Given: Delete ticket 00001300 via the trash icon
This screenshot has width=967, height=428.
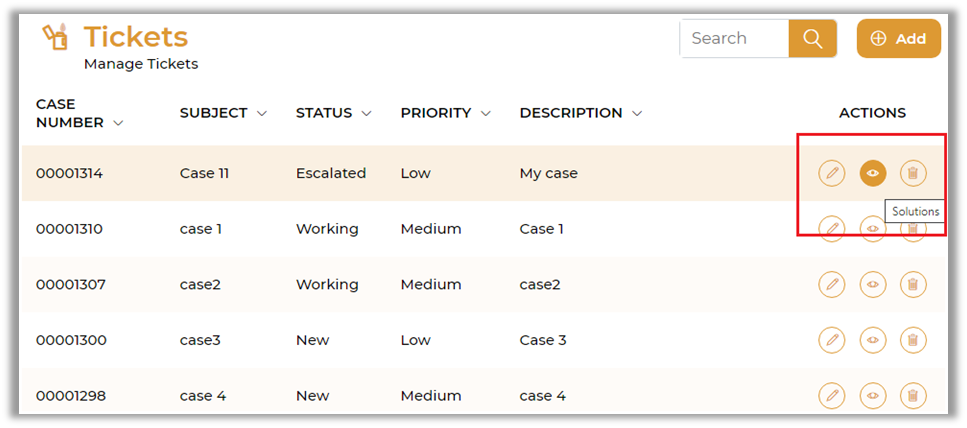Looking at the screenshot, I should coord(912,341).
